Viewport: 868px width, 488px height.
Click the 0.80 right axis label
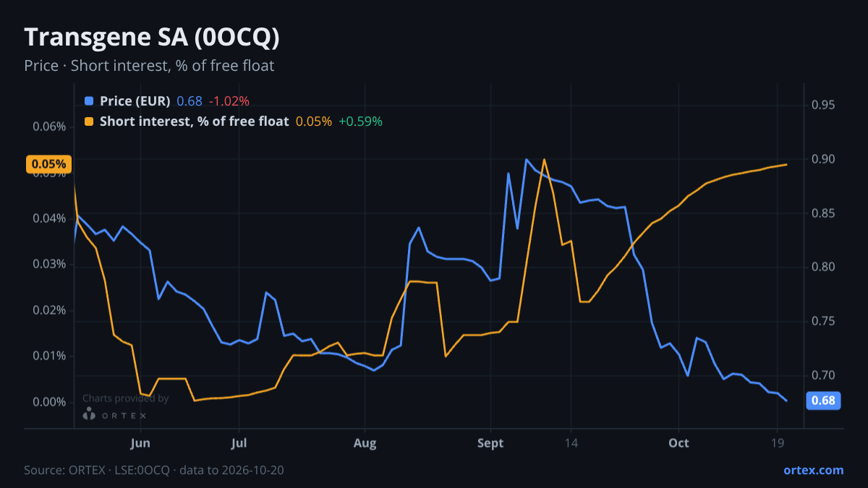click(x=823, y=267)
